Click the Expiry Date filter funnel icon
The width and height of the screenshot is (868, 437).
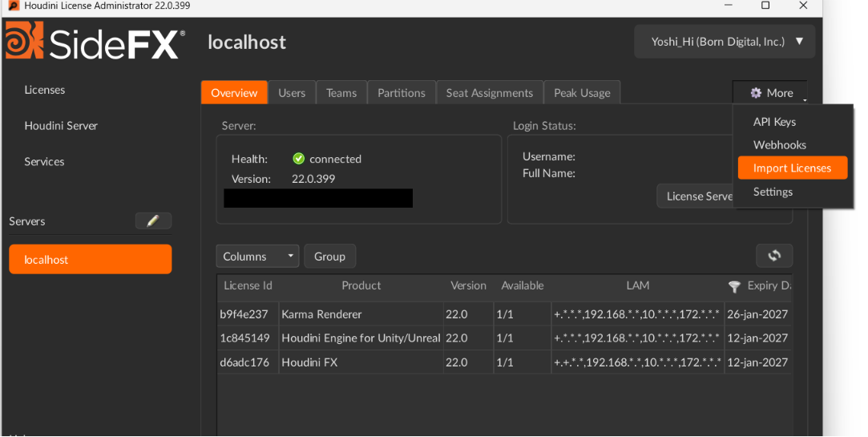tap(734, 286)
